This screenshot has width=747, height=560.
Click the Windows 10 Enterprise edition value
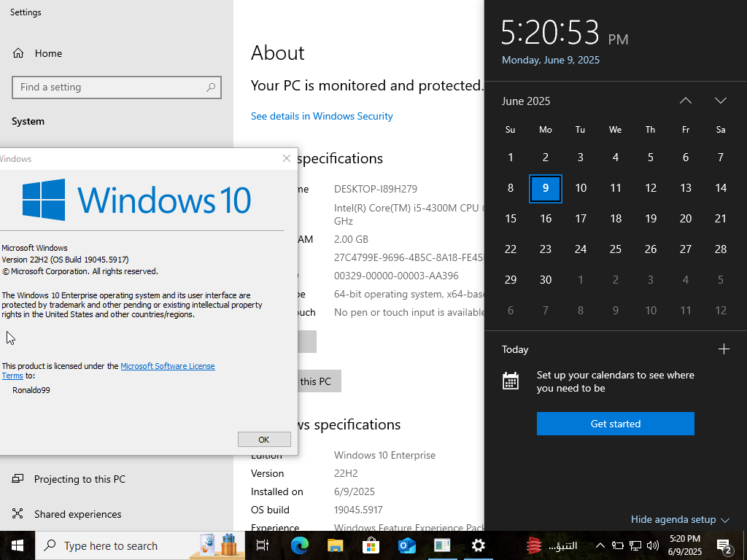coord(384,455)
